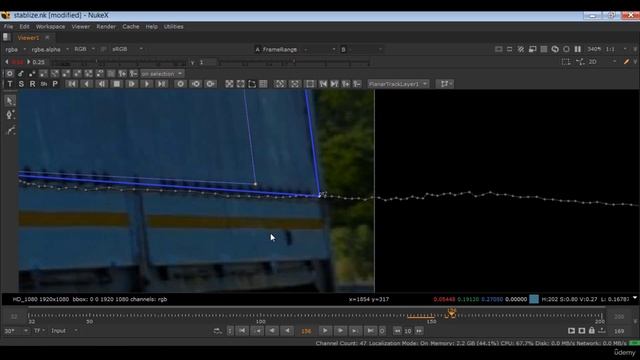The image size is (640, 360).
Task: Track backward one frame
Action: 102,84
